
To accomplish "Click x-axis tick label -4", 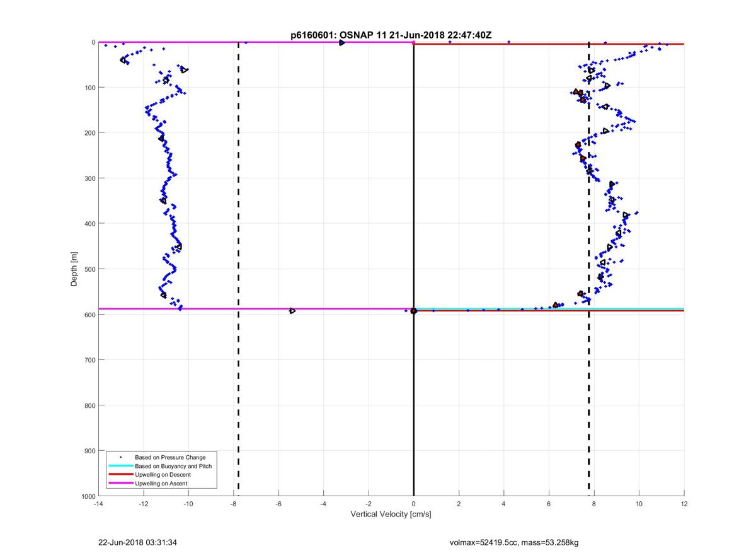I will click(x=323, y=504).
